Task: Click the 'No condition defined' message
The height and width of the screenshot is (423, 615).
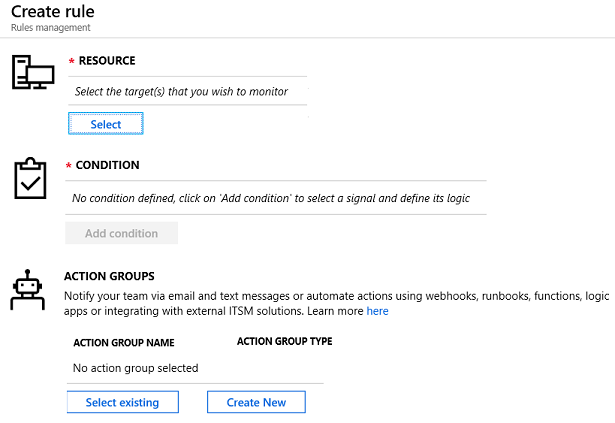Action: 271,198
